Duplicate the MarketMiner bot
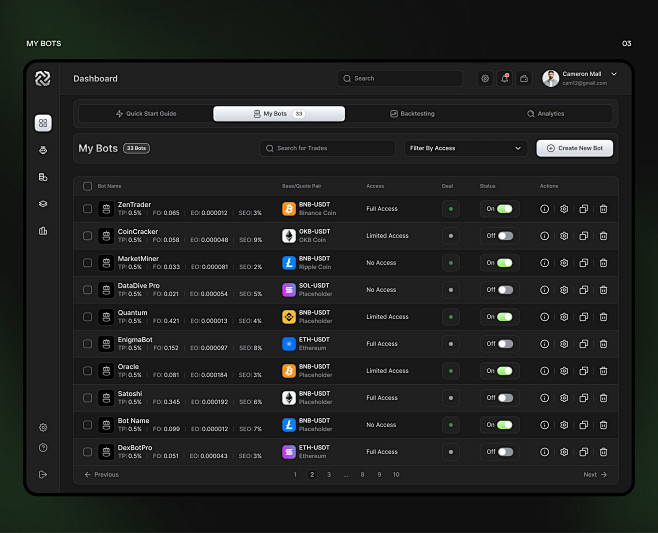The height and width of the screenshot is (533, 658). 584,263
